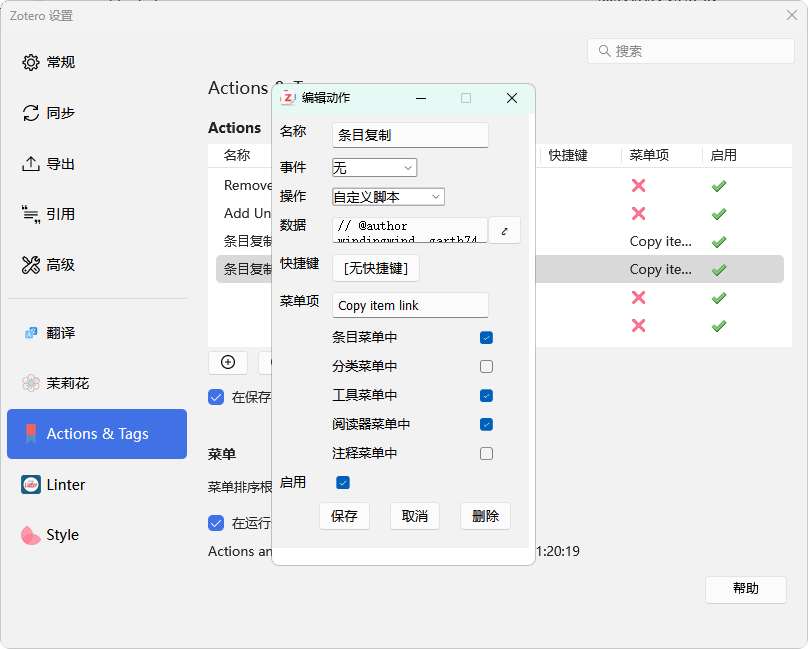Enable the 分类菜单中 checkbox
Image resolution: width=808 pixels, height=649 pixels.
click(486, 367)
